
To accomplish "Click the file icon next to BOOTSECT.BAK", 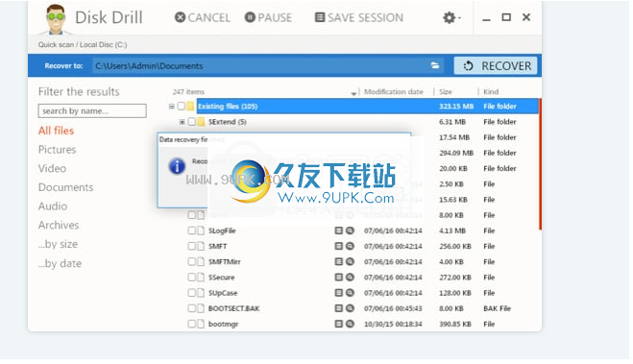I will tap(201, 308).
